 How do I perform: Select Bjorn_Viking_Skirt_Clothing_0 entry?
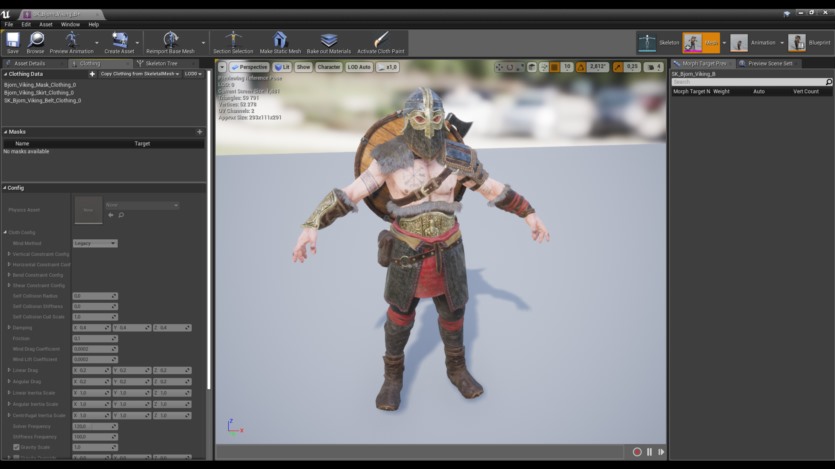(39, 93)
